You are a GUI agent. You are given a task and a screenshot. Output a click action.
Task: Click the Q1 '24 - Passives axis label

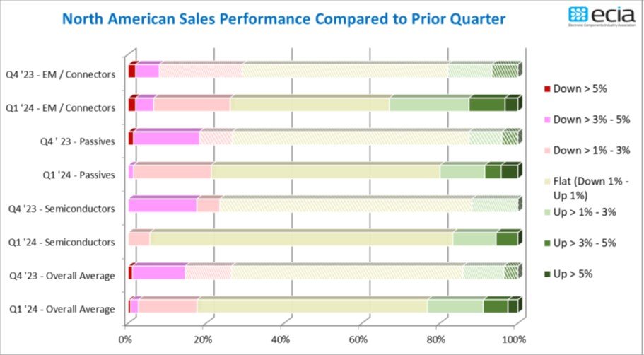pyautogui.click(x=78, y=175)
